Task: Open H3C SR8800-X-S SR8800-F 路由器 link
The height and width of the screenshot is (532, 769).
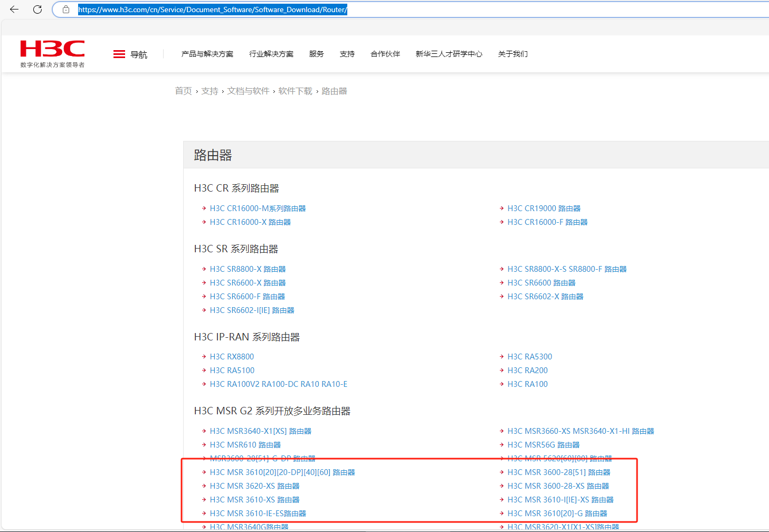Action: (x=567, y=269)
